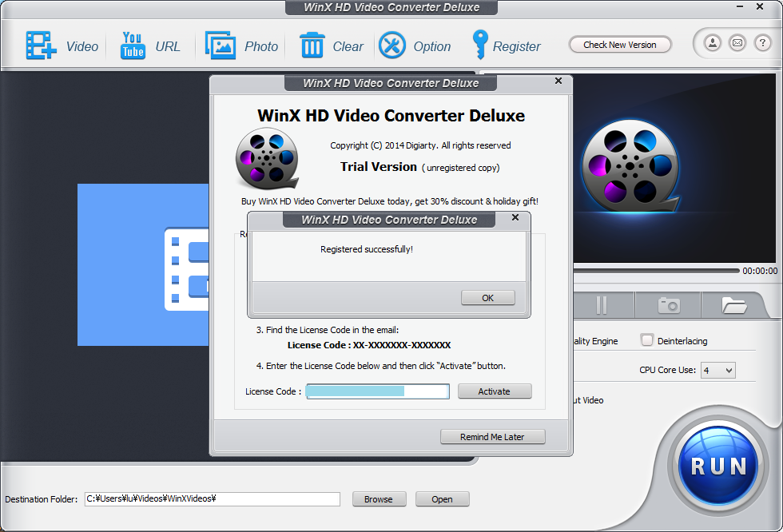Open help question mark icon
The height and width of the screenshot is (532, 783).
[x=762, y=43]
